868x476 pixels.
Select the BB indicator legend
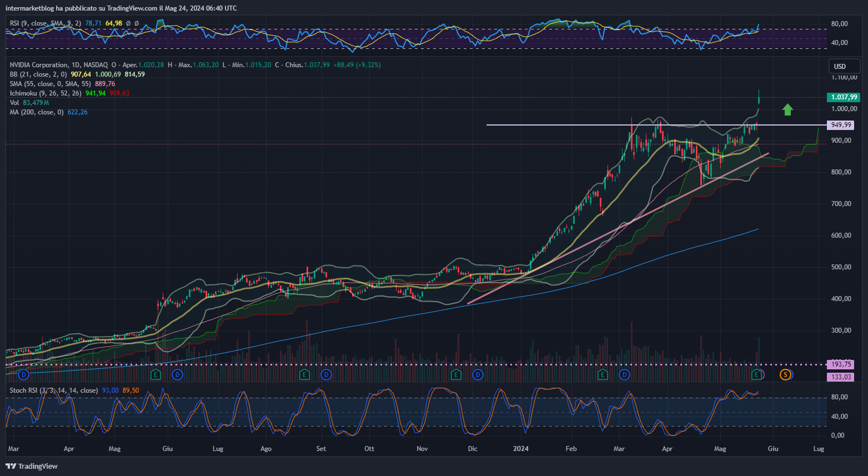click(x=38, y=74)
